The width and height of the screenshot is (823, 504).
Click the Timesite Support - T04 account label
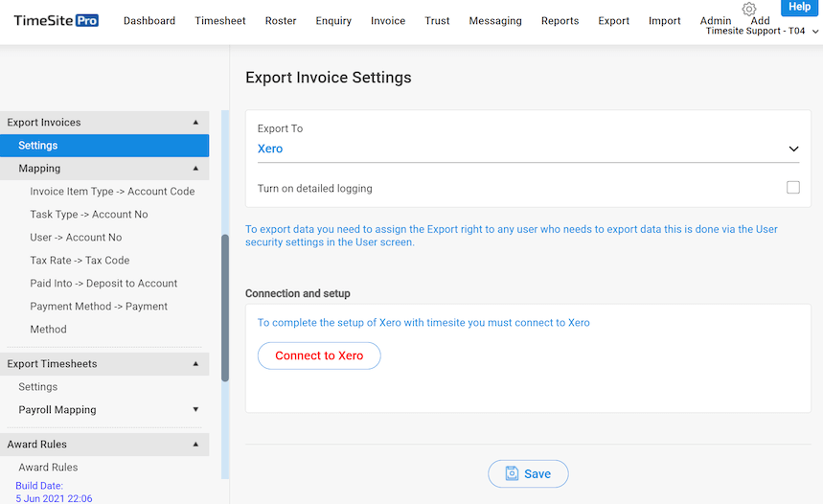pyautogui.click(x=755, y=31)
